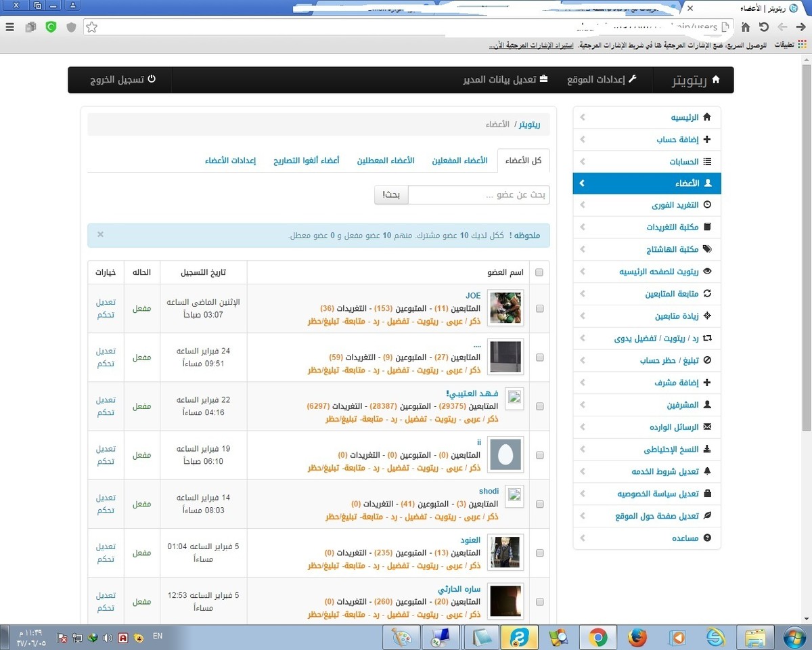Click the download icon for النسخ الإحتياطى
812x650 pixels.
[x=708, y=449]
